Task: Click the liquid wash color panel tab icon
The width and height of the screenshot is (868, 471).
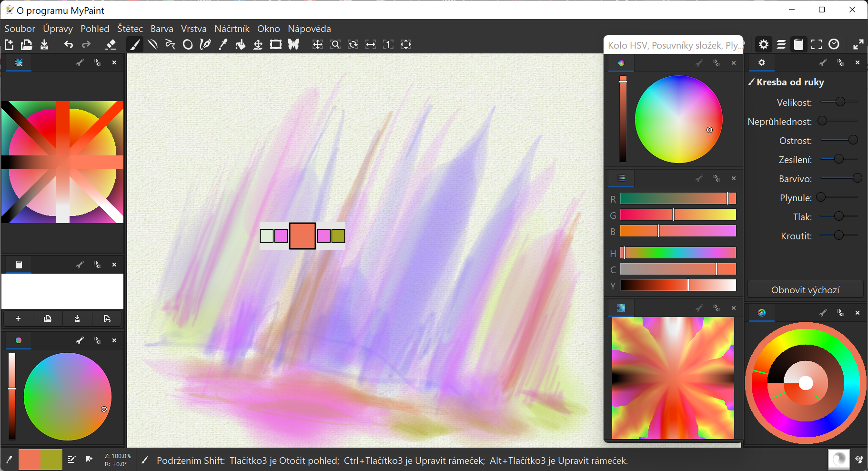Action: point(621,308)
